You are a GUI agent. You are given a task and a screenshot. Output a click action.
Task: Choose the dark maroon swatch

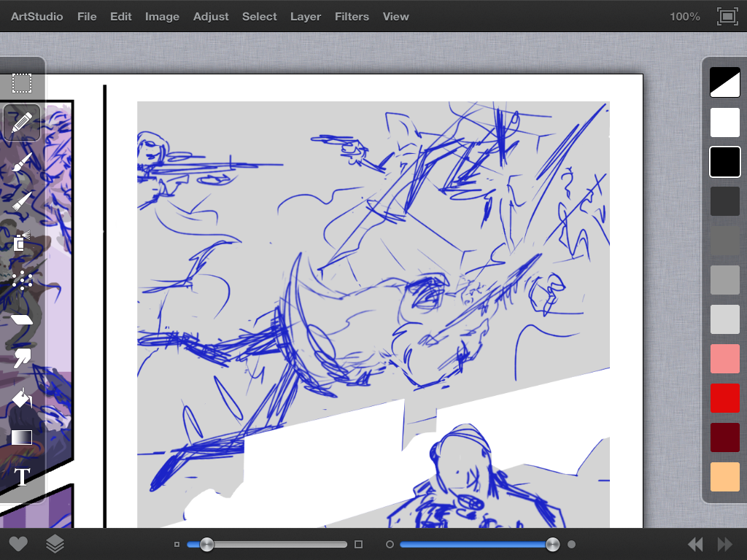[724, 437]
